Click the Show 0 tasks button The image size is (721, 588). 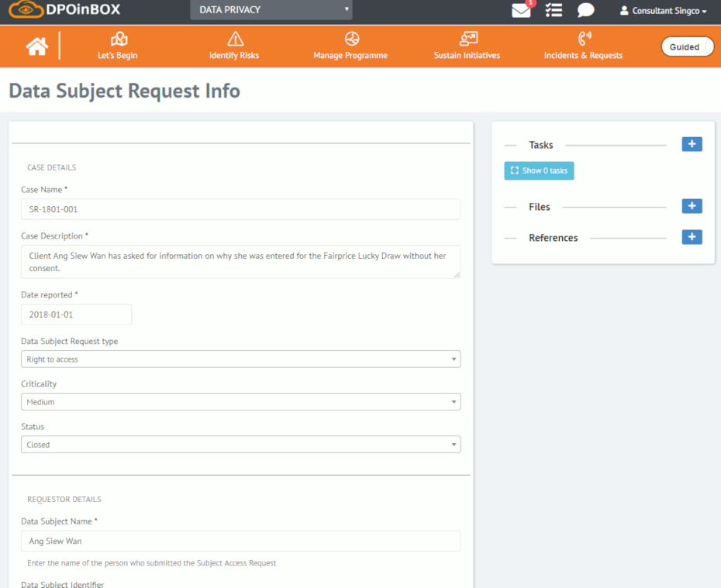(x=539, y=170)
